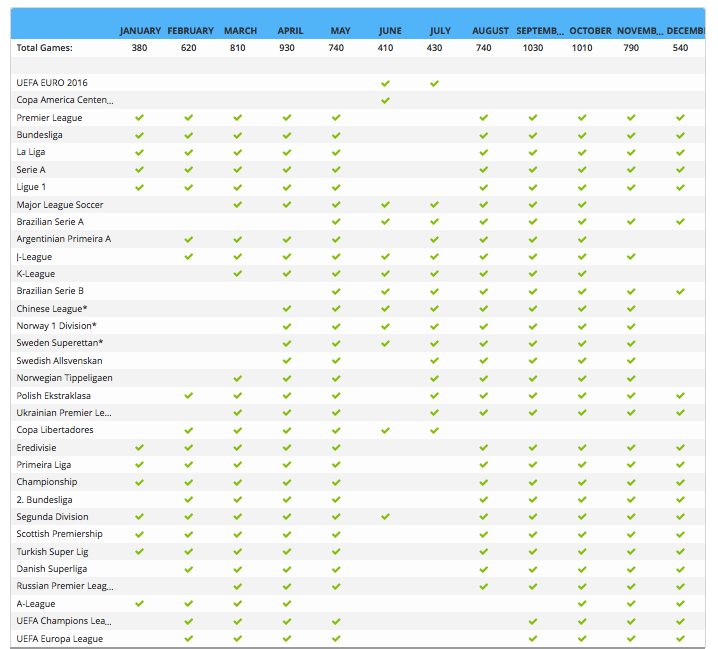This screenshot has height=649, width=718.
Task: Click the MAY column header
Action: (340, 31)
